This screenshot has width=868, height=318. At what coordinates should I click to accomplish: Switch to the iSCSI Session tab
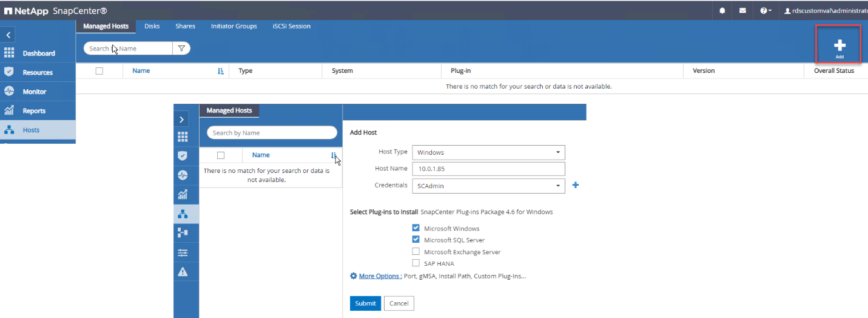pos(291,26)
